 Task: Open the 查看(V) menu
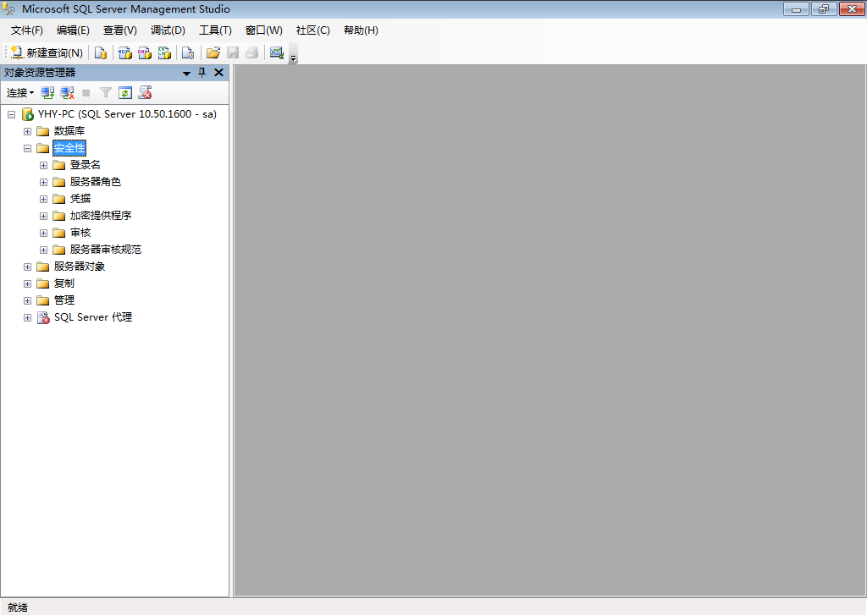coord(120,30)
